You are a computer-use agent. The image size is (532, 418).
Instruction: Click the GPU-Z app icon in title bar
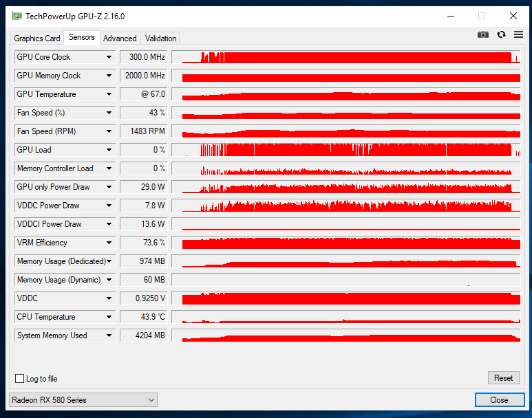pos(17,16)
